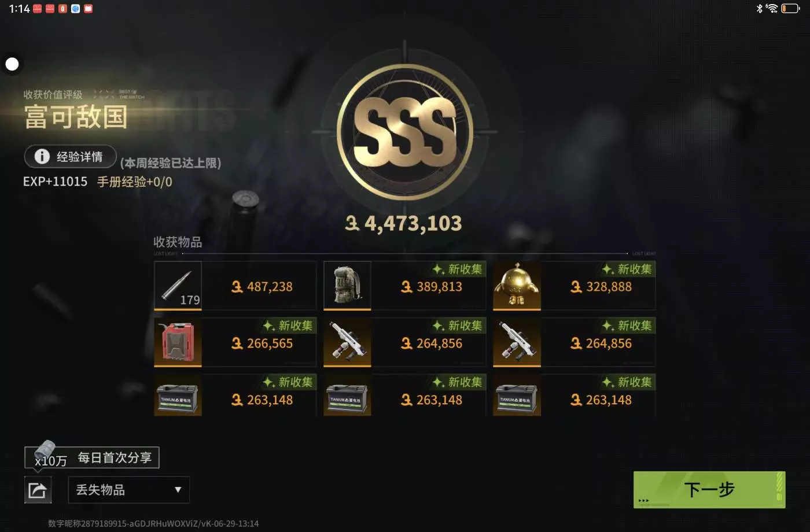Tap the SSS rating emblem
The image size is (810, 532).
[x=405, y=132]
